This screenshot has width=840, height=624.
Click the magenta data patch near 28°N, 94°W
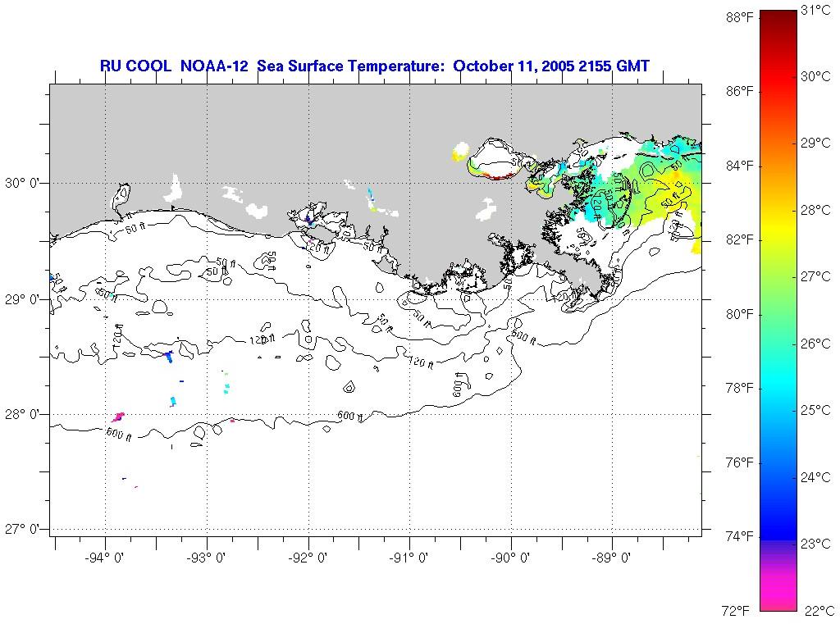point(118,417)
